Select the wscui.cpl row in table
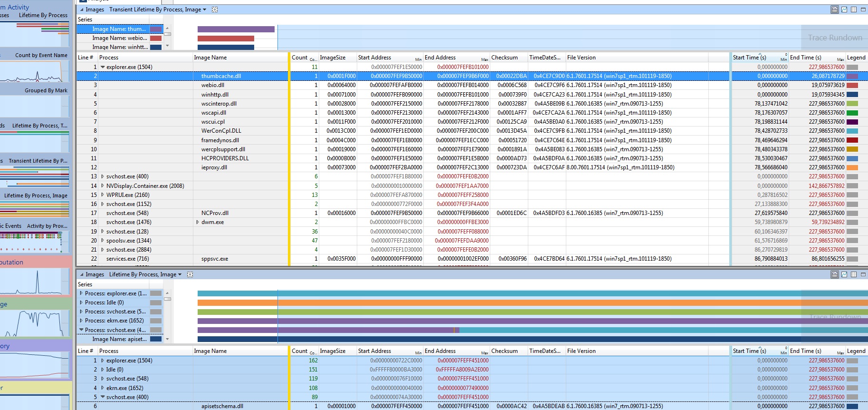 [213, 122]
